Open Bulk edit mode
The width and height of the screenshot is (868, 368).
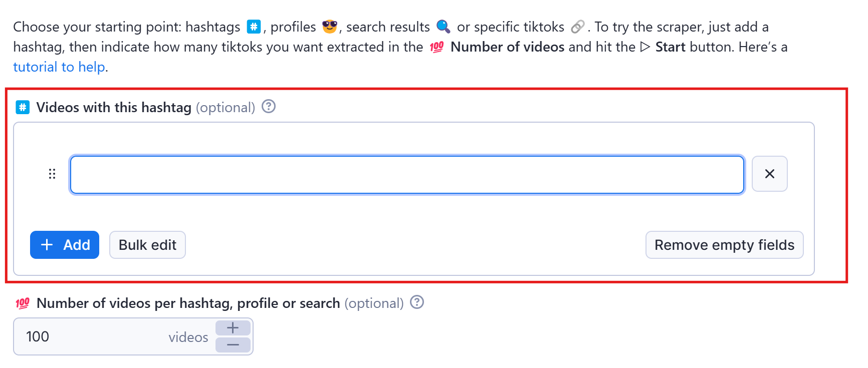click(147, 245)
